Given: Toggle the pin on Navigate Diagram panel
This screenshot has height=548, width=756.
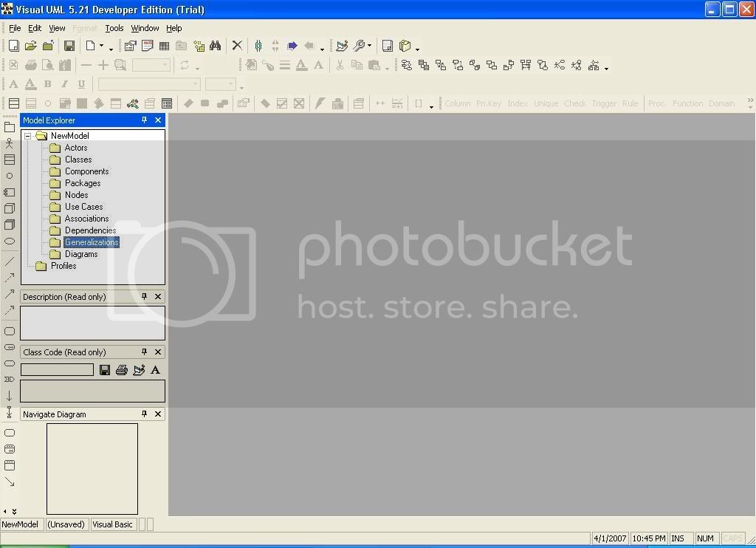Looking at the screenshot, I should [145, 414].
